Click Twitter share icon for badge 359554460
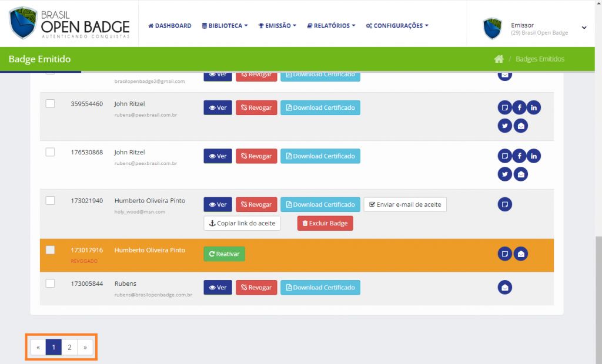602x364 pixels. 504,125
